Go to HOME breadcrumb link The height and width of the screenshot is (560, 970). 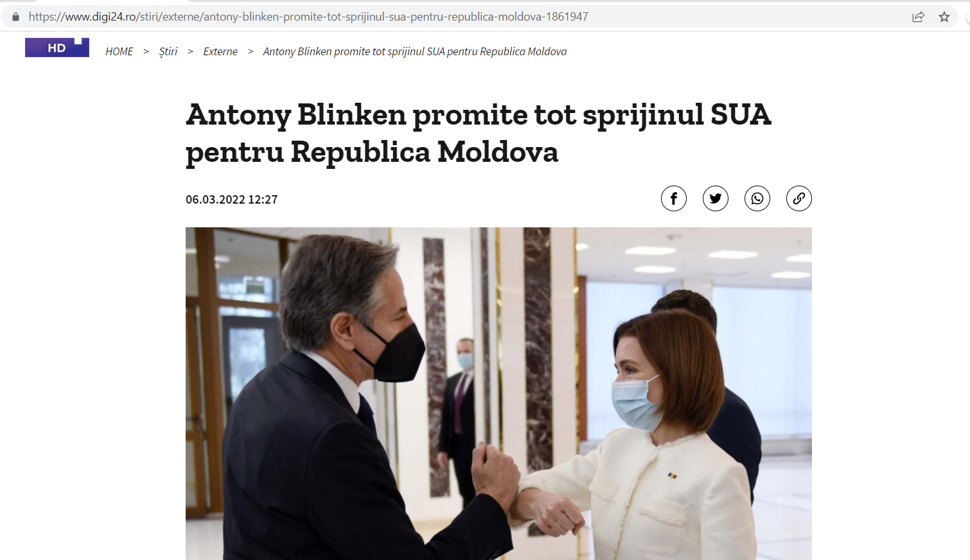(x=119, y=51)
